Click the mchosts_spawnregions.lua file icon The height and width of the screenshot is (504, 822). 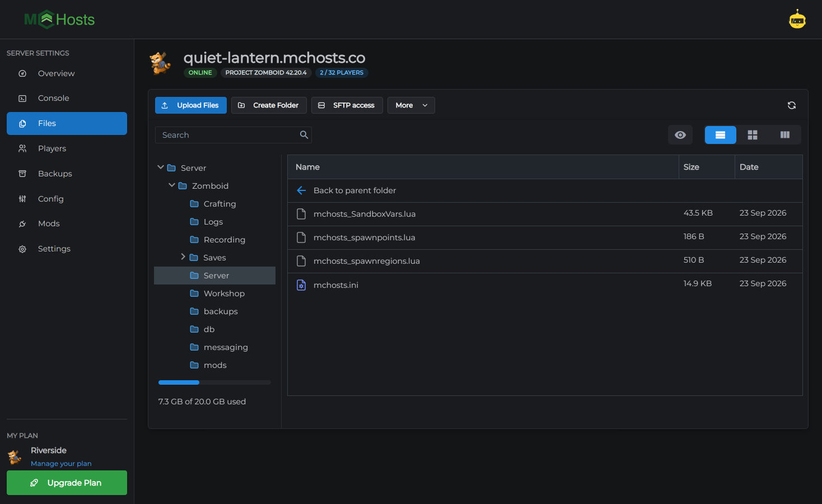point(301,261)
